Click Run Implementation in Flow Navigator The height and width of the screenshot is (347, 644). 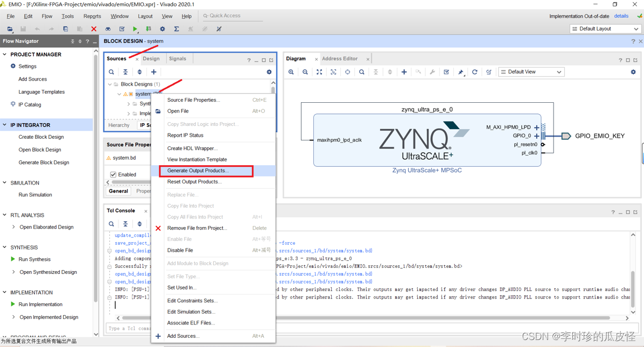pos(40,304)
